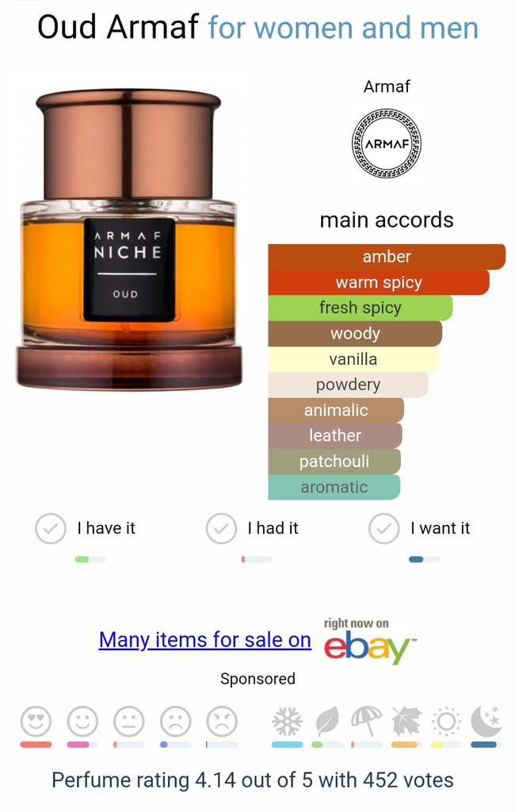The image size is (515, 812).
Task: Check the 'I want it' checkmark
Action: [x=383, y=528]
